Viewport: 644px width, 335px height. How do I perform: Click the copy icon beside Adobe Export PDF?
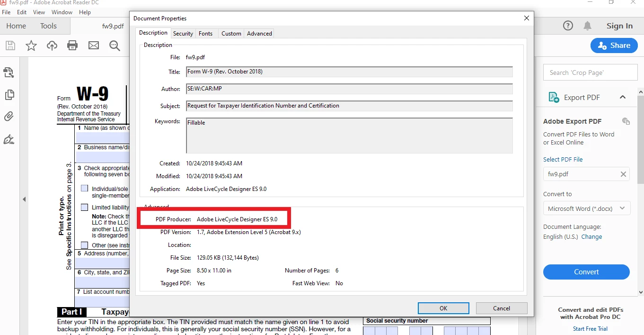point(626,121)
